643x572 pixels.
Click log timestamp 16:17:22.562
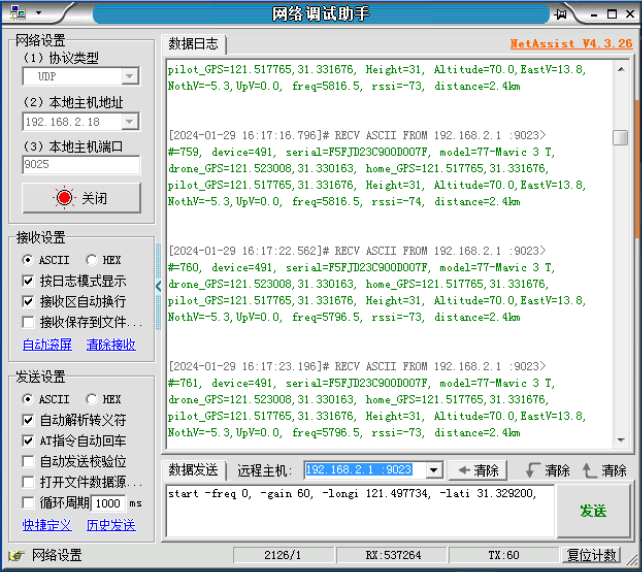(279, 251)
